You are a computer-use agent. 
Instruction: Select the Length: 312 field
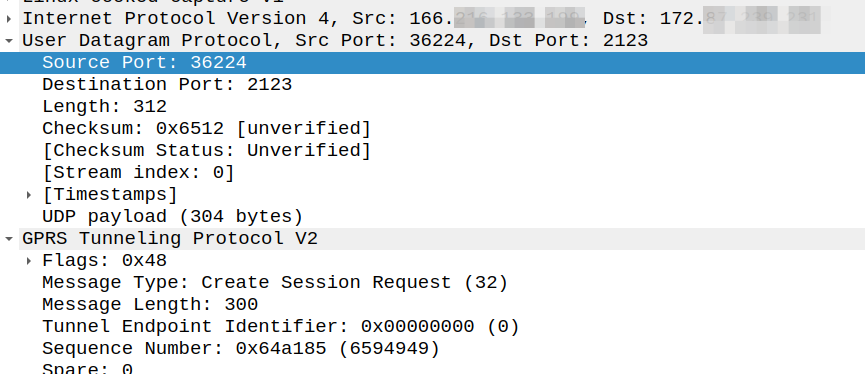point(432,106)
